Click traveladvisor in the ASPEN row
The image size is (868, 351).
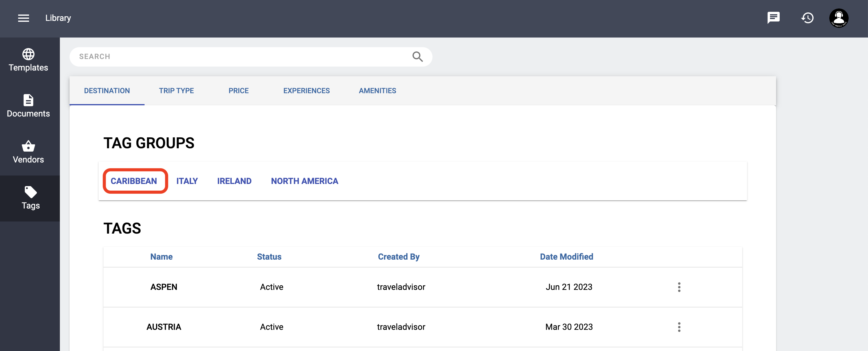click(401, 287)
